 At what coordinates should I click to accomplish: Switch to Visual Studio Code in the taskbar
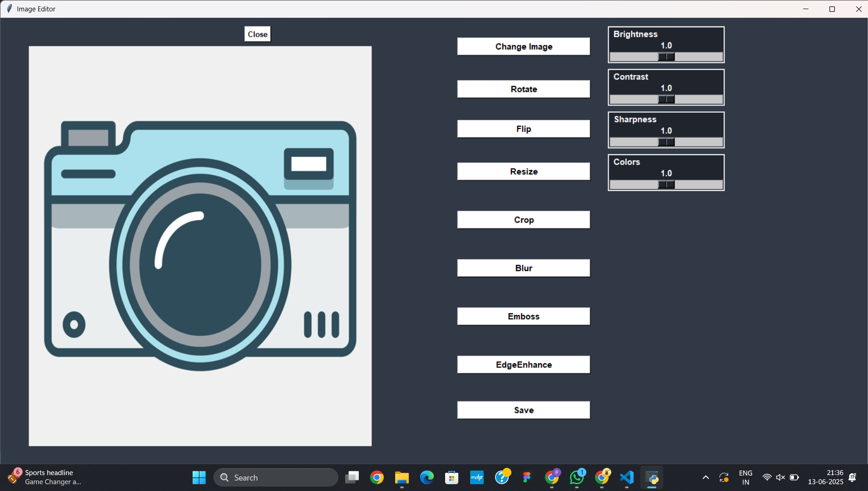tap(627, 477)
